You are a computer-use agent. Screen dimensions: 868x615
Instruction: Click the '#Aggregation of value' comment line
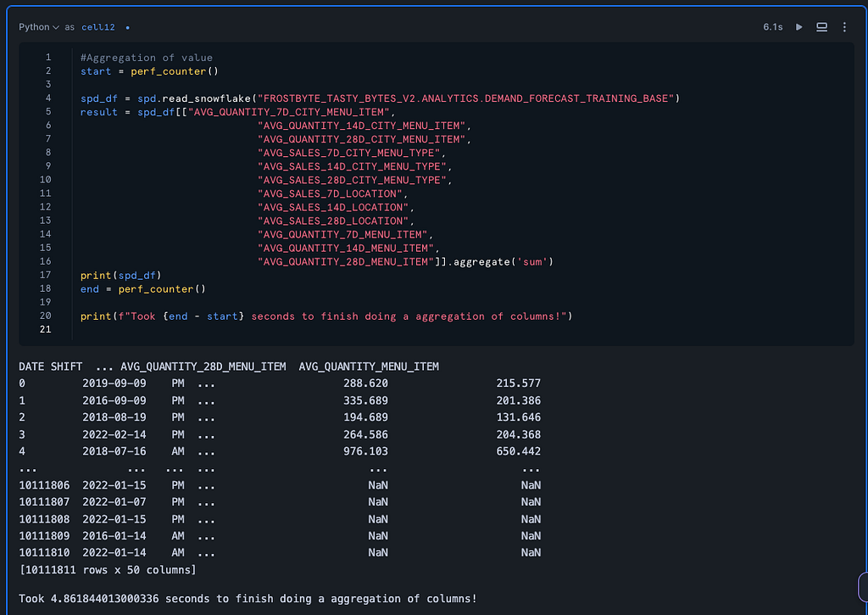pyautogui.click(x=146, y=58)
